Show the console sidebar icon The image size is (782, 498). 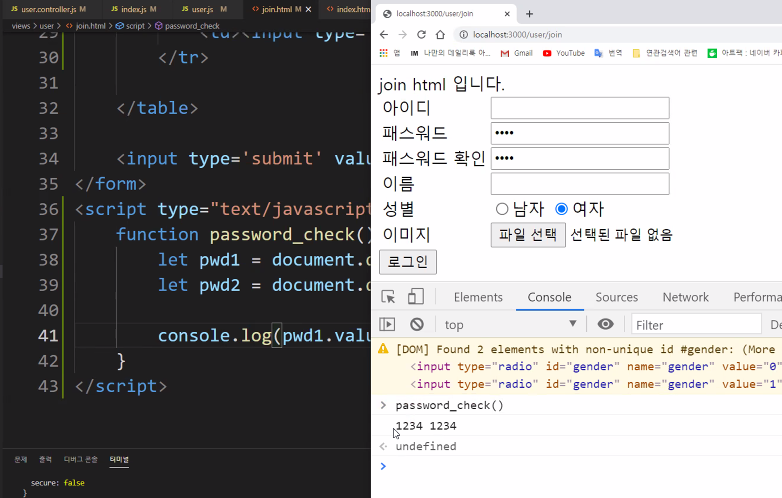pos(387,325)
